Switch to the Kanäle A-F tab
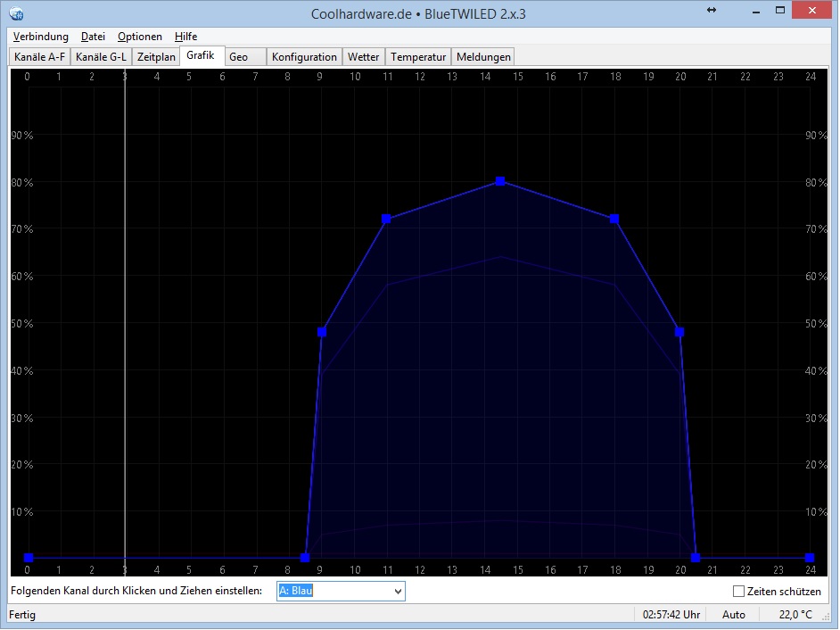Image resolution: width=840 pixels, height=630 pixels. (39, 57)
